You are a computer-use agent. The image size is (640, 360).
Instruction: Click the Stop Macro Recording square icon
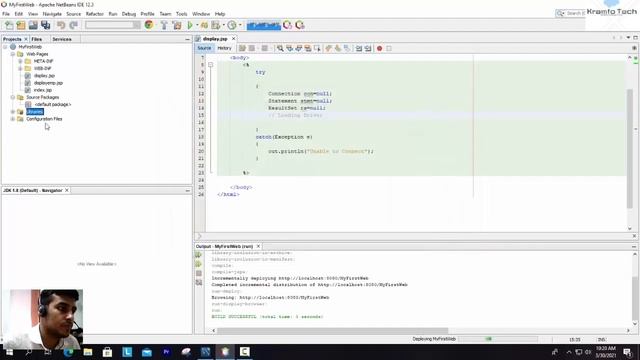(389, 48)
